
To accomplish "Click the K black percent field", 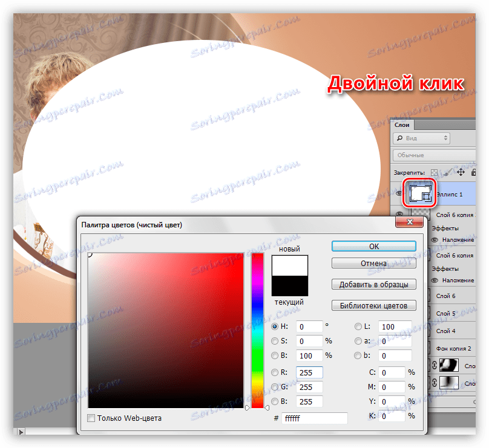I will (392, 416).
